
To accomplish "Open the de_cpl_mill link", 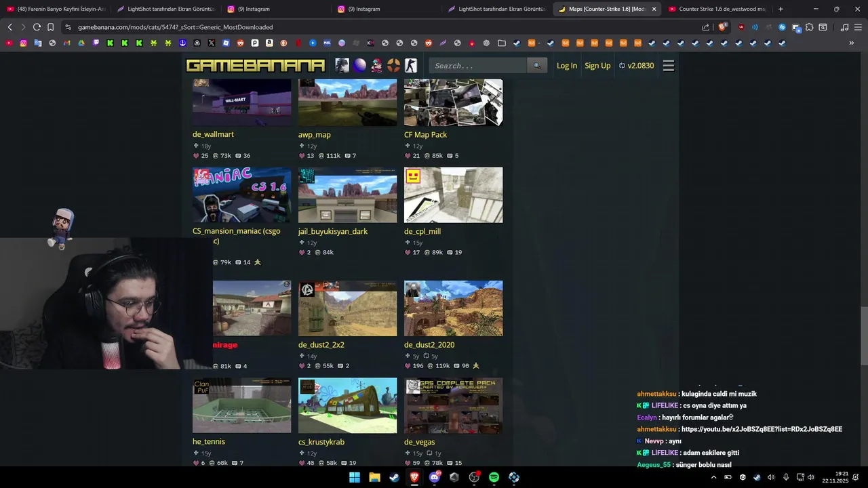I will point(422,231).
